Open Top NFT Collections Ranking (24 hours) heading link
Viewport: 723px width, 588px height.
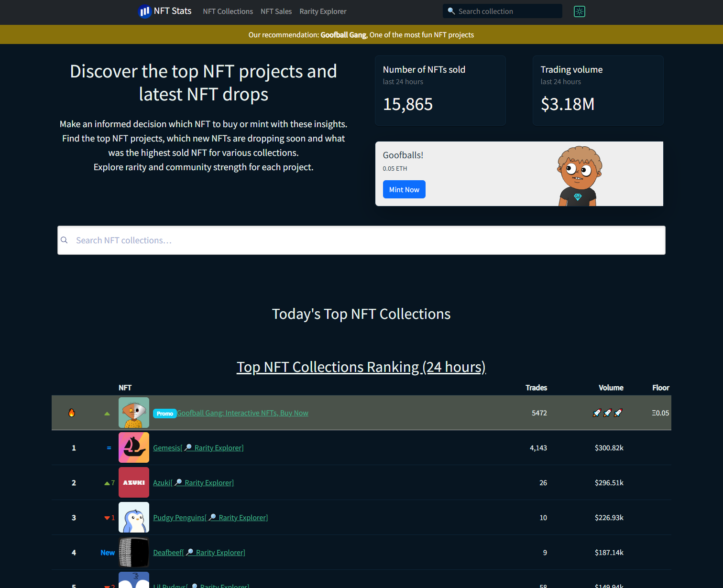point(361,367)
